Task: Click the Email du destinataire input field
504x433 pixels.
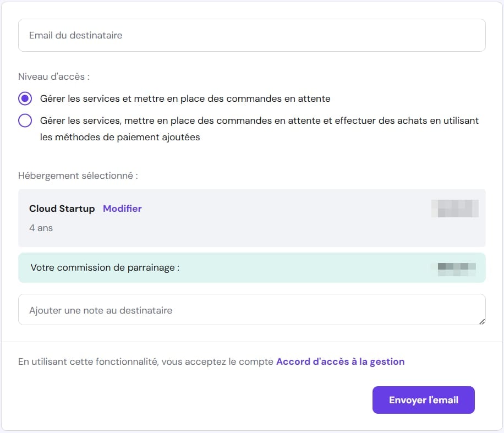Action: (x=251, y=35)
